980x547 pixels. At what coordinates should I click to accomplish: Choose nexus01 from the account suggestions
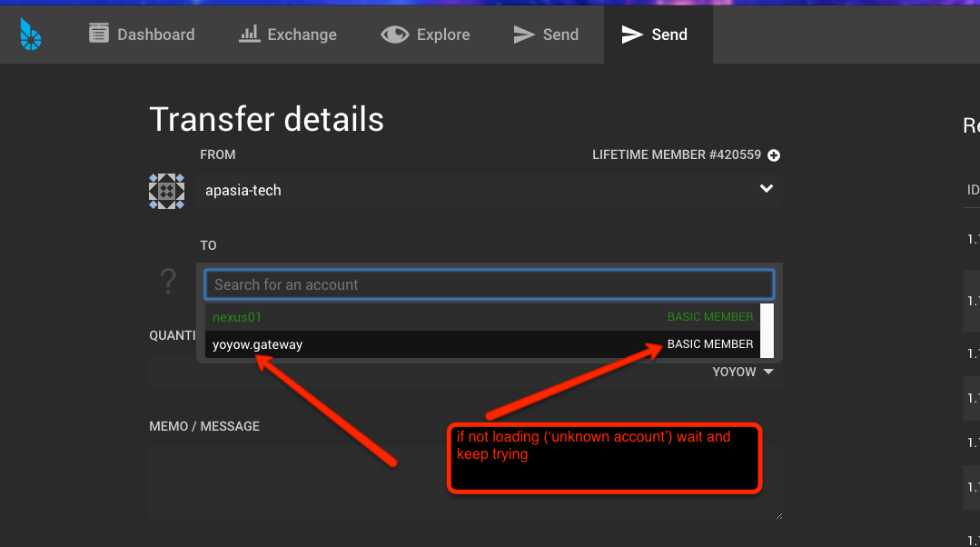tap(482, 317)
